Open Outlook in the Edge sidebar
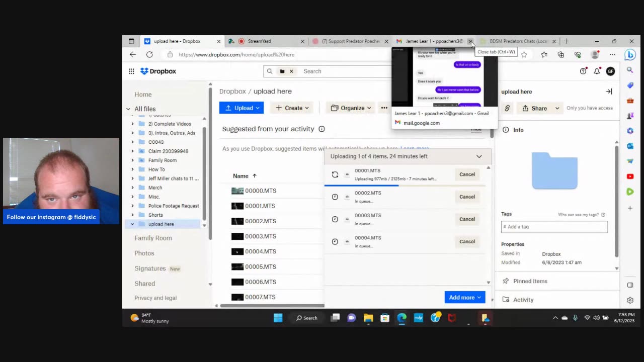 click(x=630, y=146)
